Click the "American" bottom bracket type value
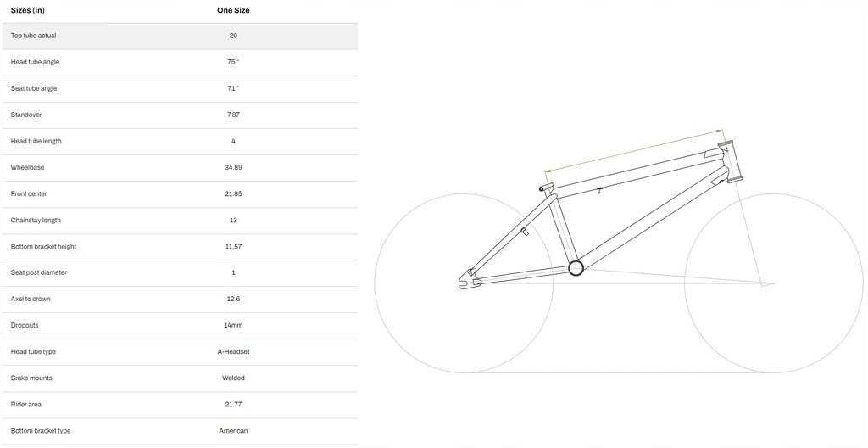Viewport: 868px width, 448px height. point(233,430)
